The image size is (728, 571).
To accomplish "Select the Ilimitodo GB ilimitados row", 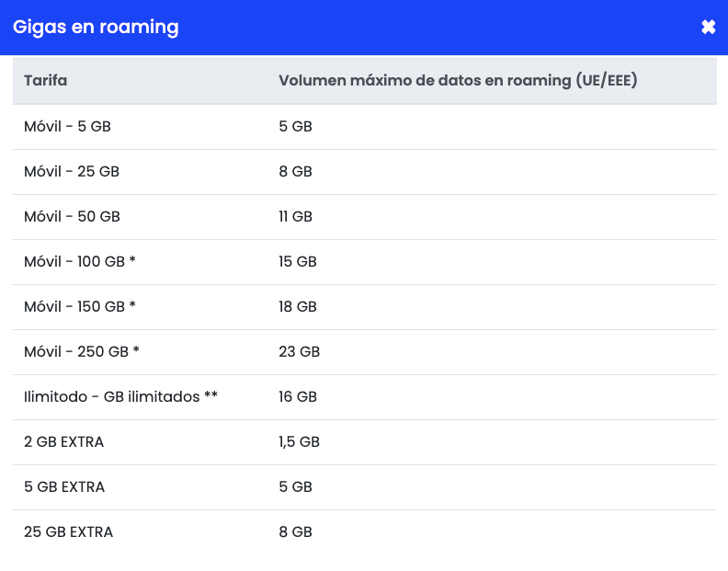I will [120, 397].
